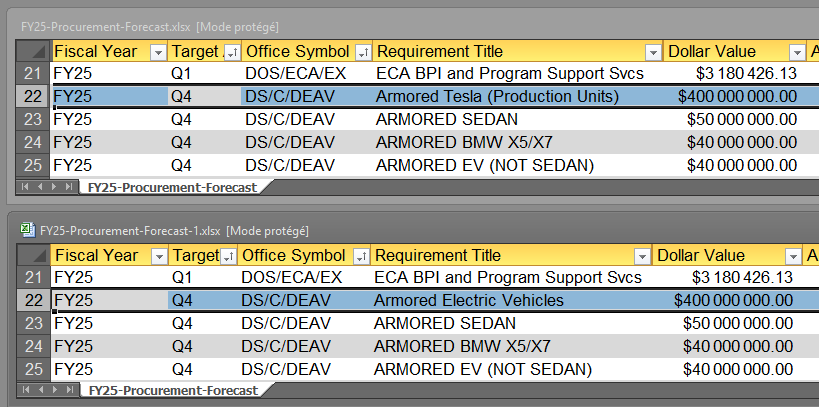Open Dollar Value filter in FY25-Procurement-Forecast.xlsx window

click(x=797, y=51)
